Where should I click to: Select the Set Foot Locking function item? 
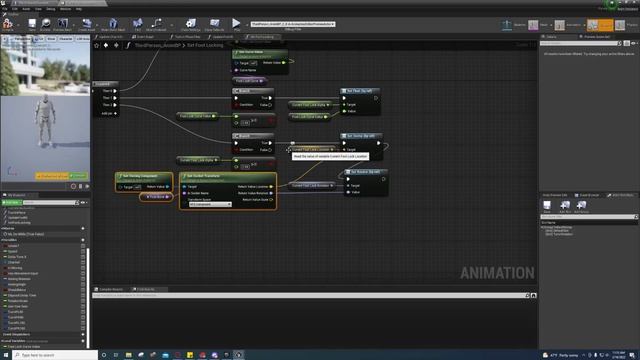(x=19, y=223)
